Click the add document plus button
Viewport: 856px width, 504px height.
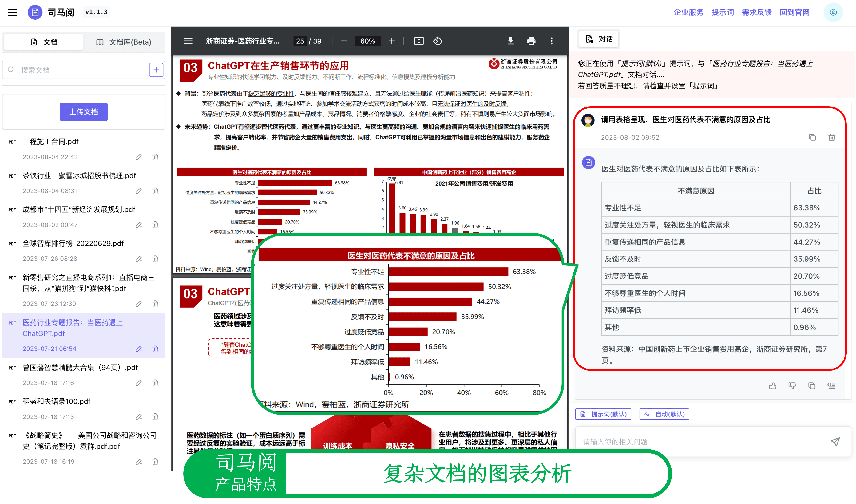coord(156,70)
